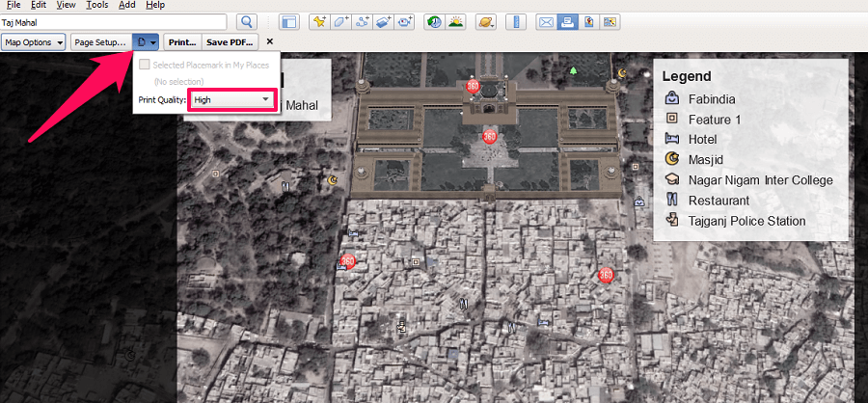Select the Add Path tool
This screenshot has height=403, width=868.
pos(363,21)
